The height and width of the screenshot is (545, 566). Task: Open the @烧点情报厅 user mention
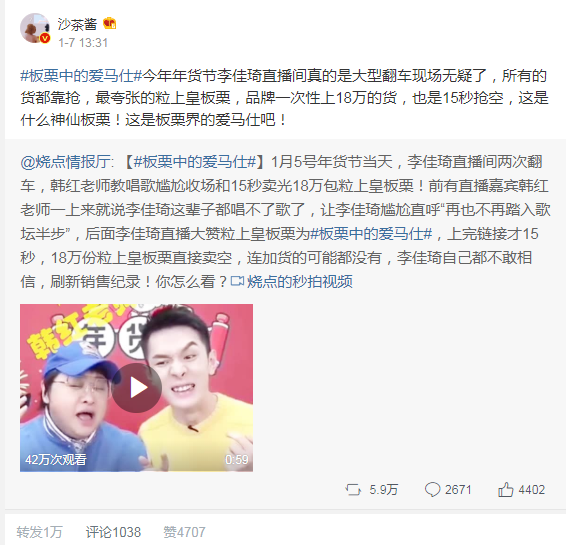pos(66,162)
